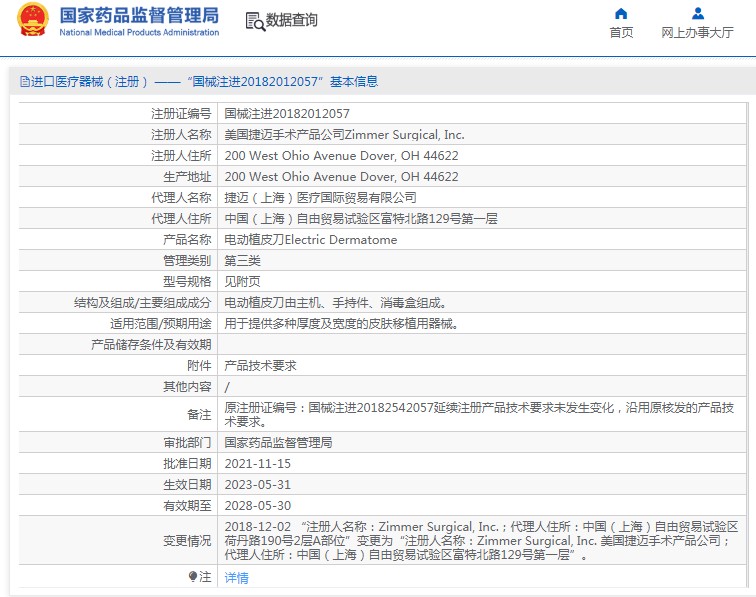Click agent name 捷迈（上海）医疗国际贸易有限公司
Screen dimensions: 756x597
pyautogui.click(x=320, y=198)
